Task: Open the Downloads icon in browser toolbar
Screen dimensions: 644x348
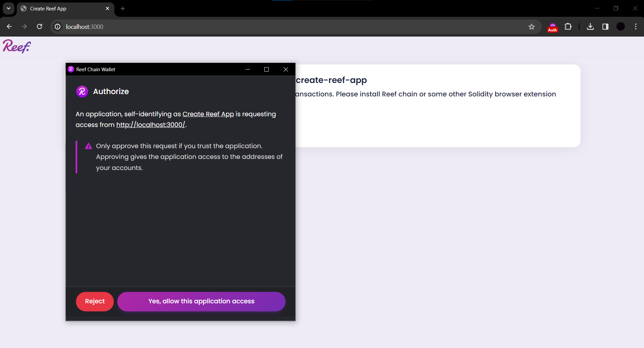Action: click(590, 27)
